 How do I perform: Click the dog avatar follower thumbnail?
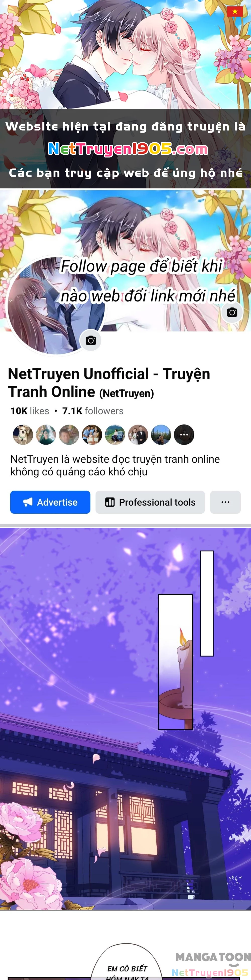pos(23,434)
